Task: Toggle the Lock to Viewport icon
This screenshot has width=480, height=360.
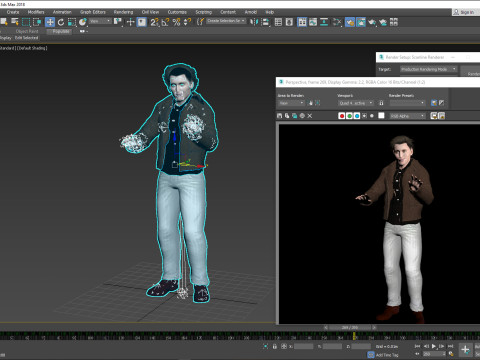Action: coord(381,103)
